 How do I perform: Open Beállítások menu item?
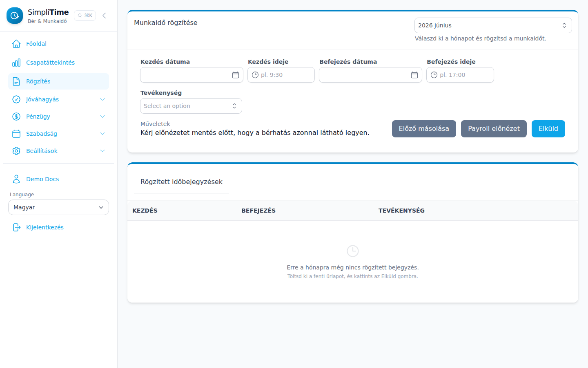pyautogui.click(x=58, y=151)
